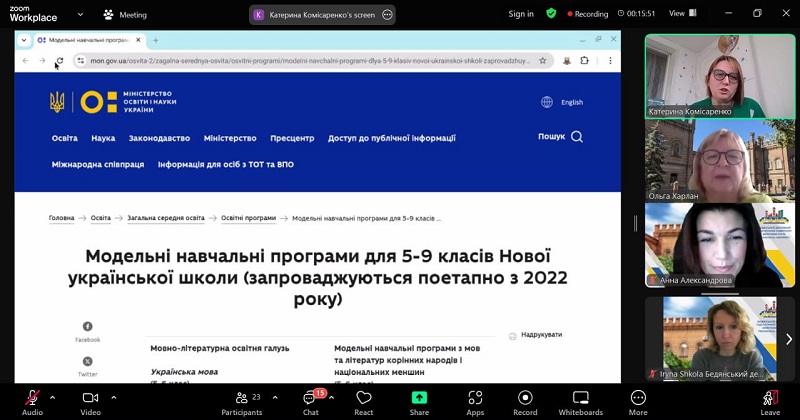The width and height of the screenshot is (800, 420).
Task: Click the Recording indicator
Action: [588, 14]
